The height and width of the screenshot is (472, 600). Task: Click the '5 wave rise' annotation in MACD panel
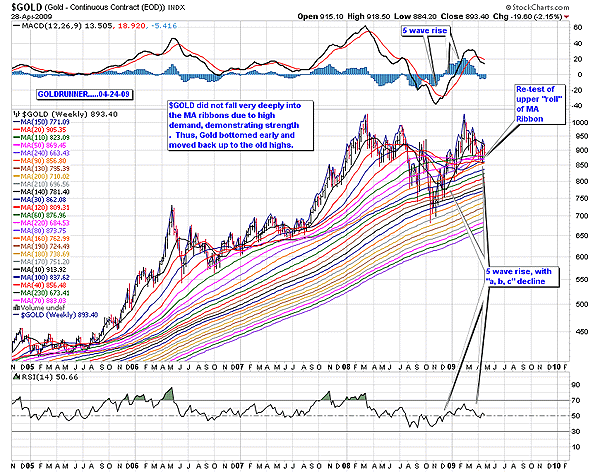[x=425, y=31]
